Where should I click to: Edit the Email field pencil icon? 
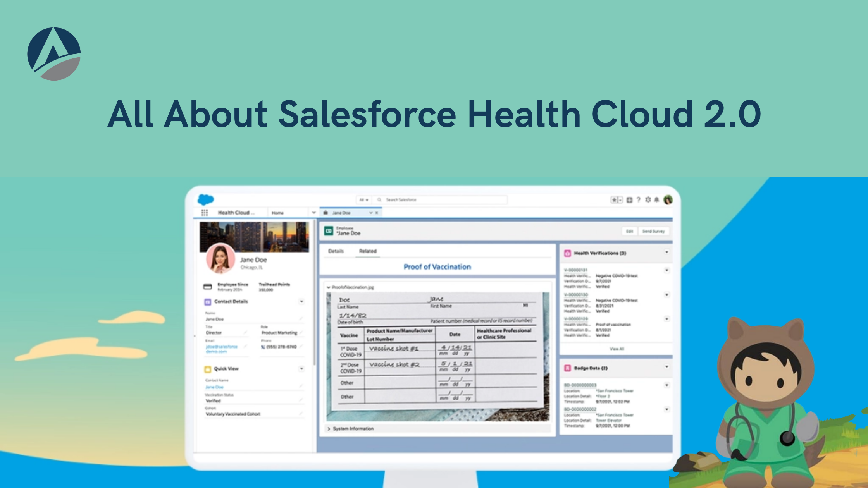click(x=245, y=347)
